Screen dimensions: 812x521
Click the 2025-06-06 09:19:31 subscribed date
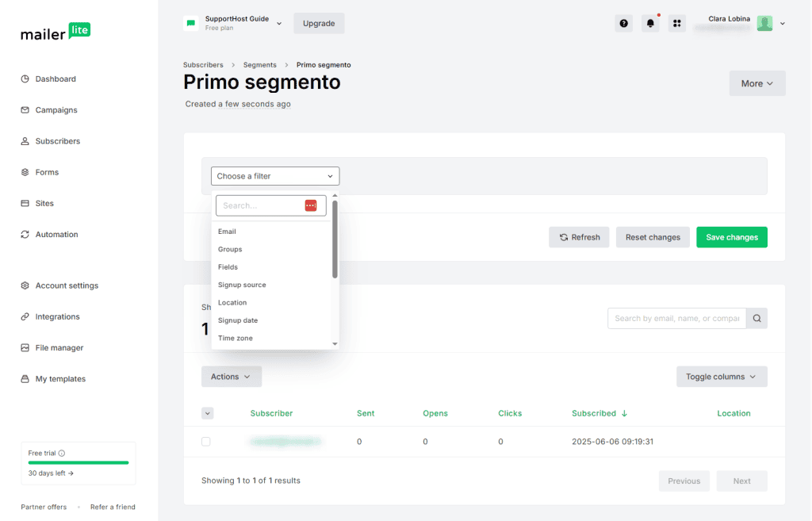[x=613, y=442]
